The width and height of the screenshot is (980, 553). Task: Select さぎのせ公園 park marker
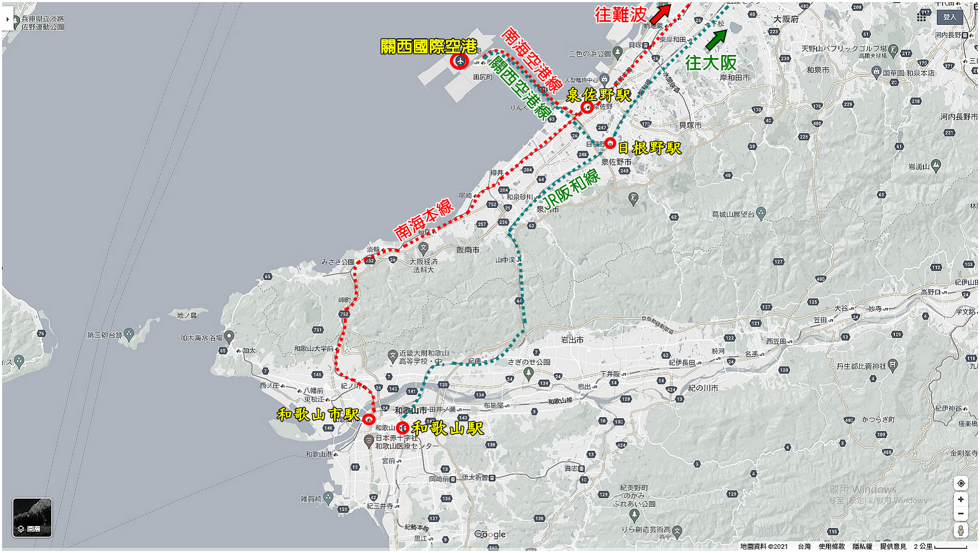tap(528, 374)
